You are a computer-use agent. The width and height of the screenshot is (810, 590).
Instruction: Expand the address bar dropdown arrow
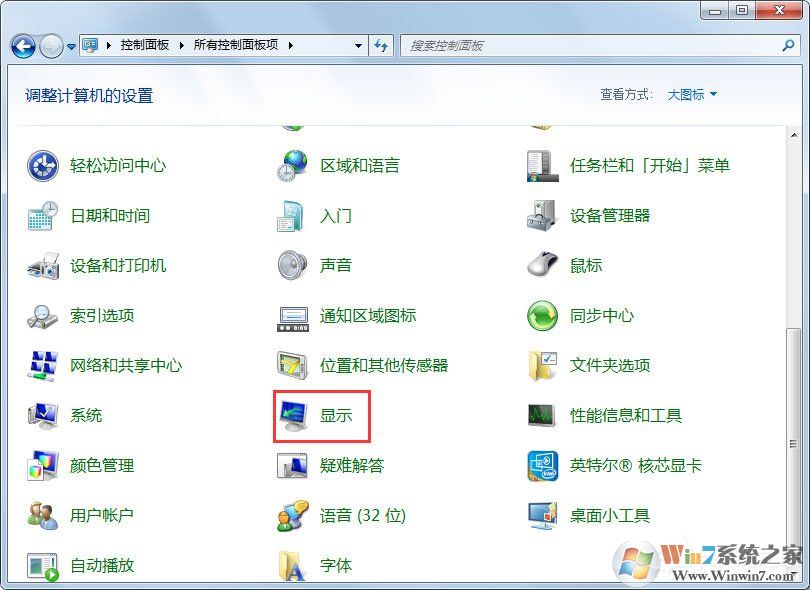357,45
